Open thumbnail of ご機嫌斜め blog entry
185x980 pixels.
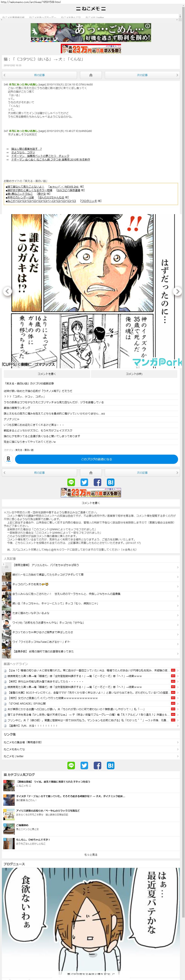9,829
